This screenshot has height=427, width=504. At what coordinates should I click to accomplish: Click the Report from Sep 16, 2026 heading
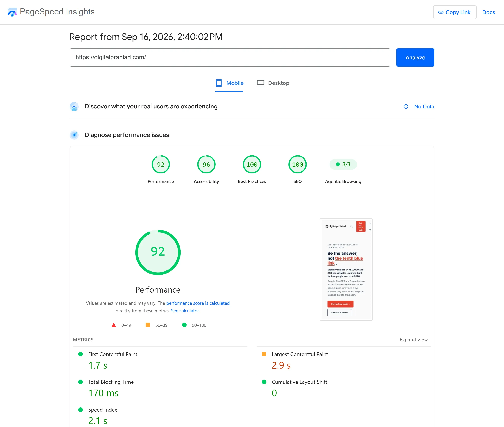point(146,37)
